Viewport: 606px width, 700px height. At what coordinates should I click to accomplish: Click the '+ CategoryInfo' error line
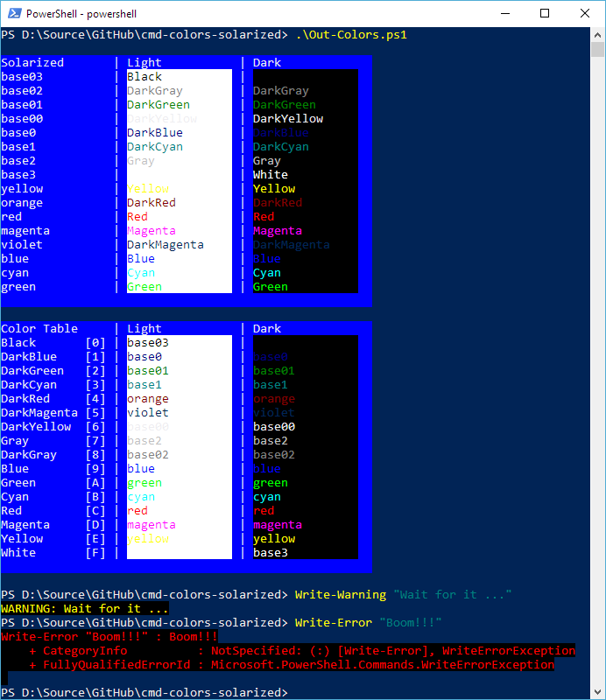pos(302,651)
